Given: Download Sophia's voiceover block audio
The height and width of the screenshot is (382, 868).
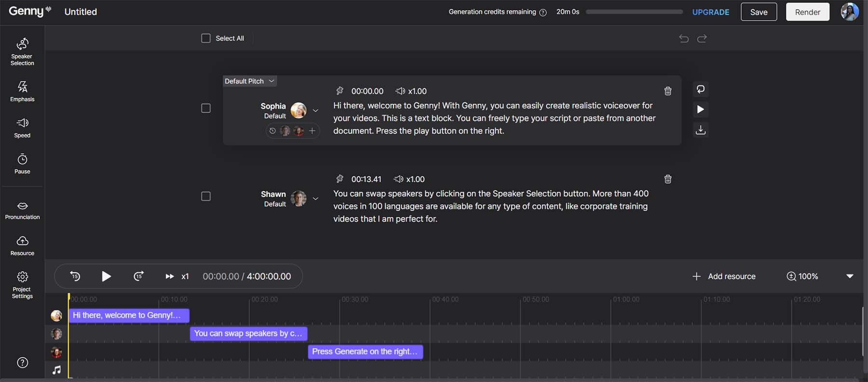Looking at the screenshot, I should tap(701, 130).
